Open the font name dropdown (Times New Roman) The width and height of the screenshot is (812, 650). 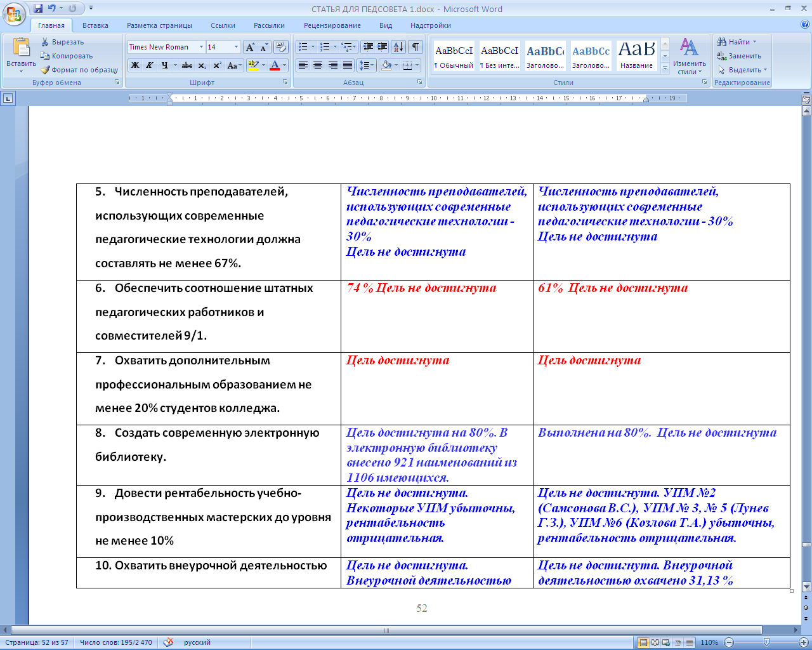click(201, 47)
